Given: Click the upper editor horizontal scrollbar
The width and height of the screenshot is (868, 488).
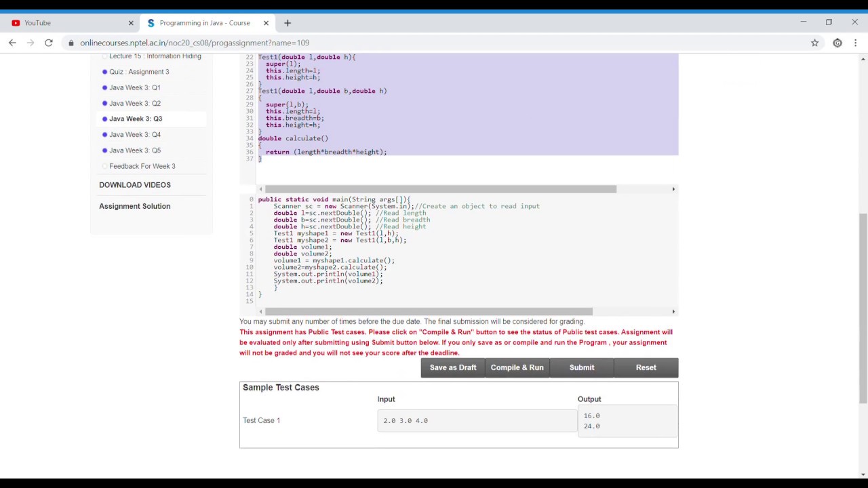Looking at the screenshot, I should pyautogui.click(x=441, y=189).
